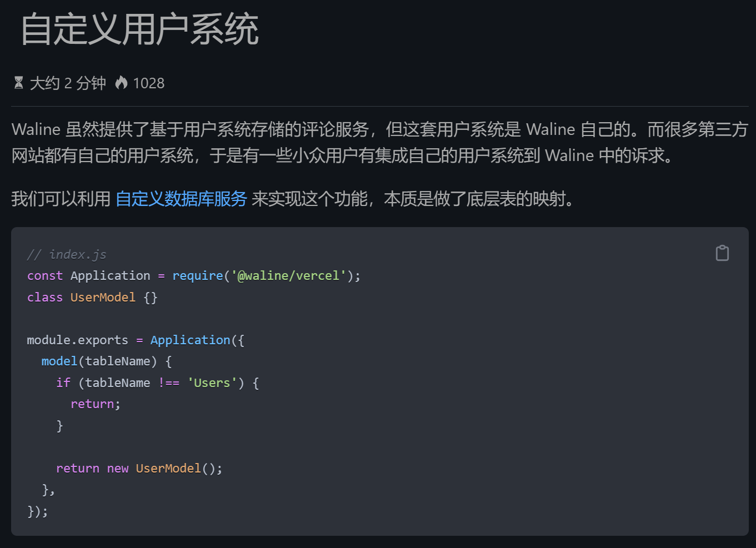Viewport: 756px width, 548px height.
Task: Click UserModel in the class declaration
Action: (x=103, y=298)
